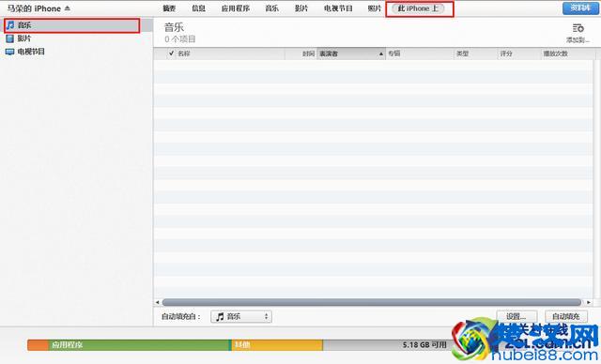The image size is (601, 364).
Task: Click the TV icon beside 电视节目
Action: pyautogui.click(x=10, y=52)
